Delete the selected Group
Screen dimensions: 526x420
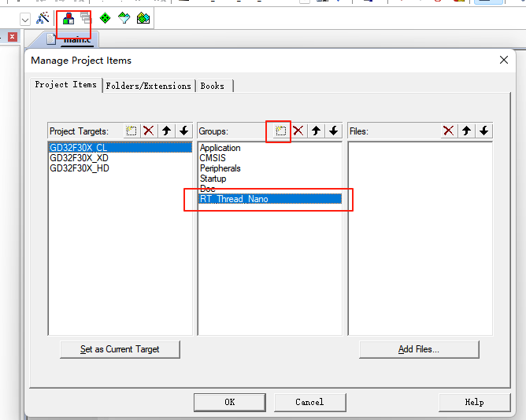tap(298, 131)
